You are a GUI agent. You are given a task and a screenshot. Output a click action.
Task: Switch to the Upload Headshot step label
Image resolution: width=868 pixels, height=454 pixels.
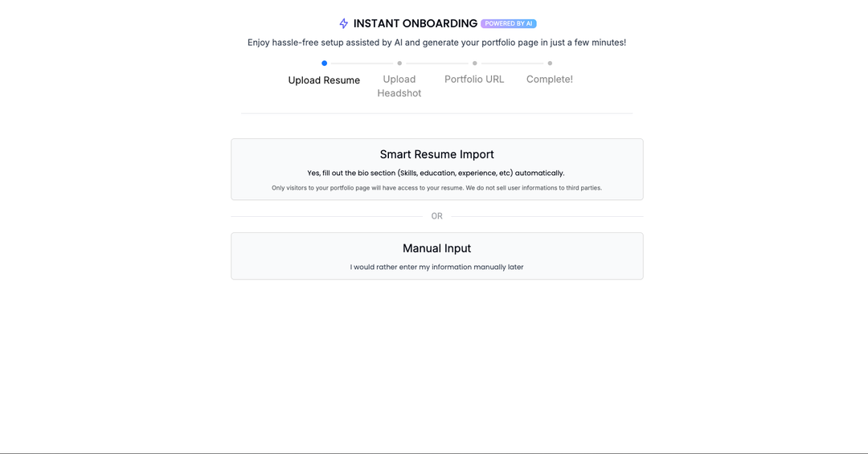pos(399,86)
